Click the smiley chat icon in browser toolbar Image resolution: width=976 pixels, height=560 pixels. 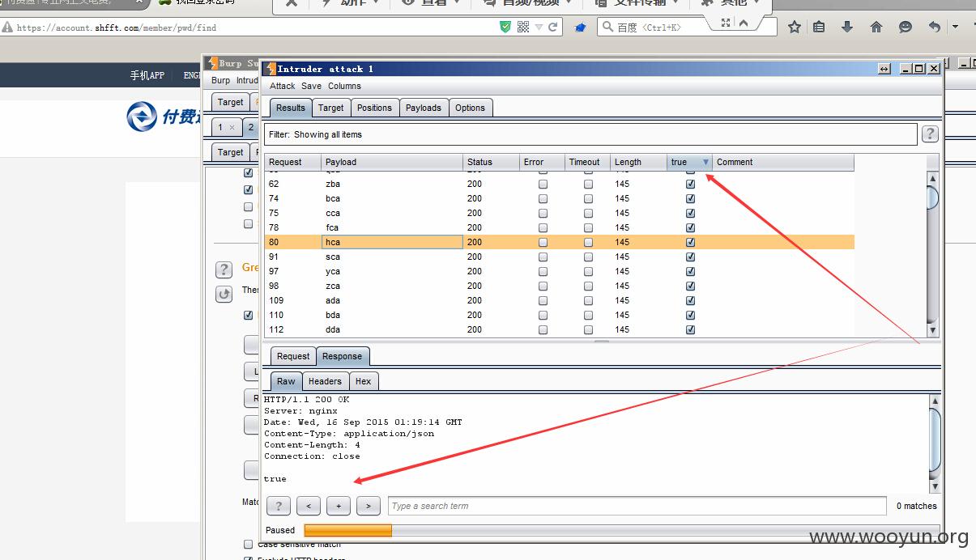pos(905,27)
